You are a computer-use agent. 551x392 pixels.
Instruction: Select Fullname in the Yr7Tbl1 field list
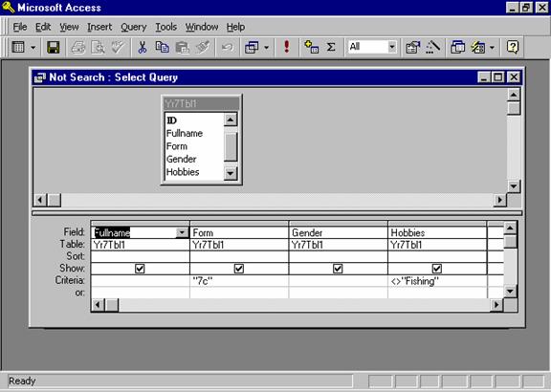194,133
